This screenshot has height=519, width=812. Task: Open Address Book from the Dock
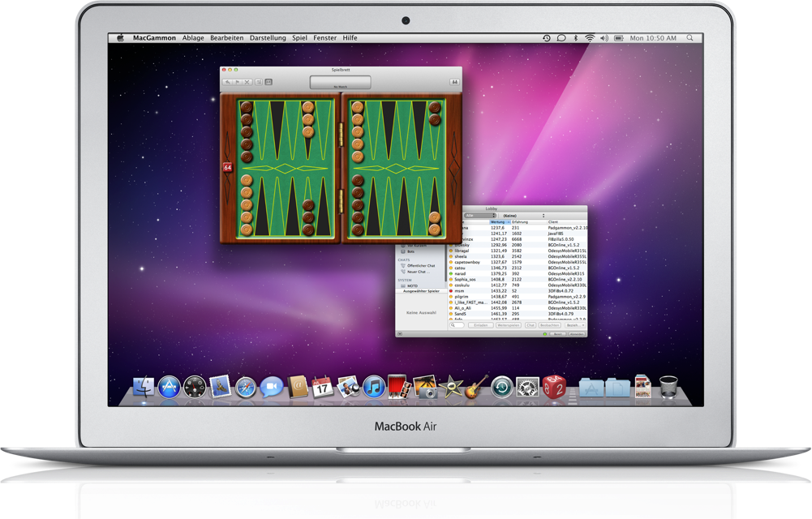(x=297, y=387)
